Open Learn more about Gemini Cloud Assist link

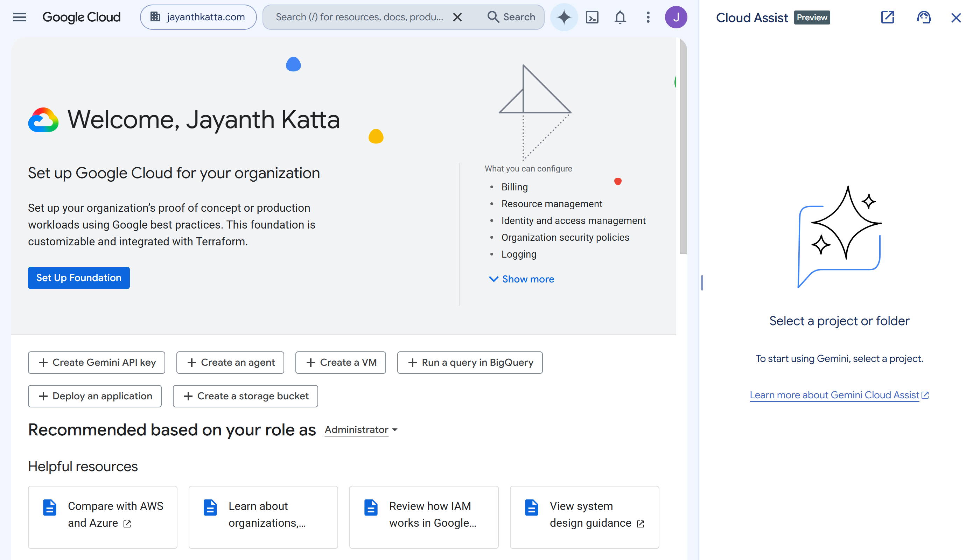(x=839, y=395)
